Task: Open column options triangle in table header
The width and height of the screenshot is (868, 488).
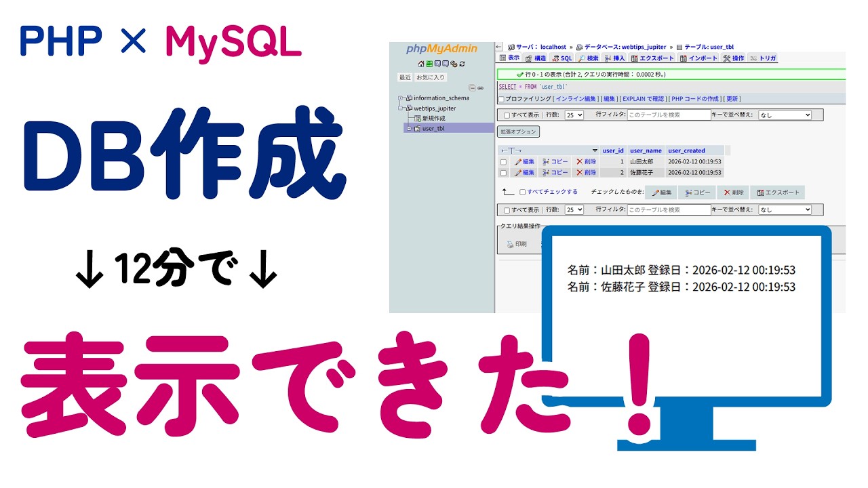Action: (x=595, y=150)
